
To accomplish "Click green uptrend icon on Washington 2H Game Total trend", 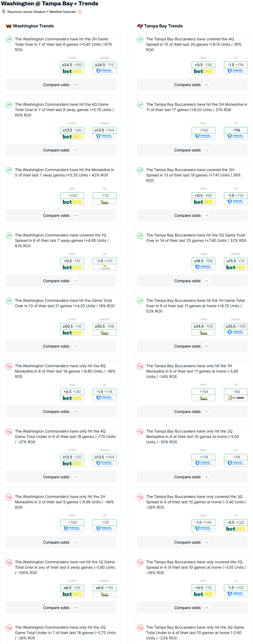I will [x=9, y=40].
